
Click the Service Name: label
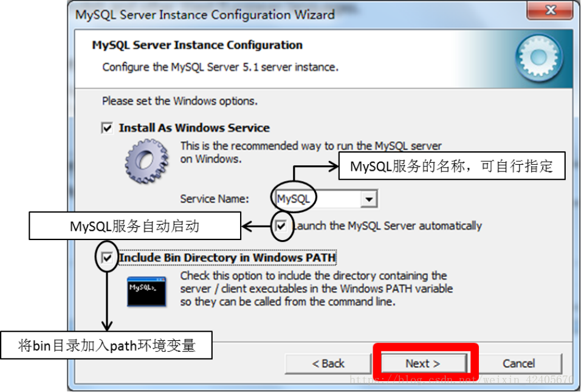click(x=215, y=199)
